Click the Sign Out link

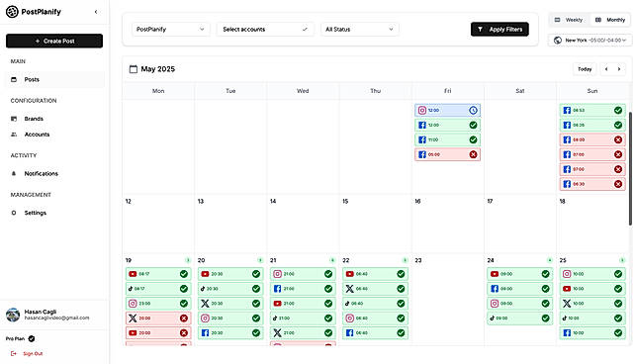point(27,353)
